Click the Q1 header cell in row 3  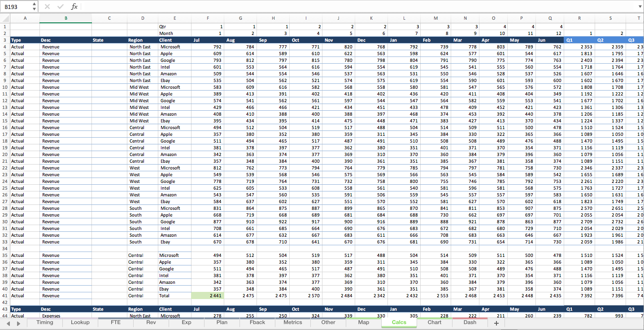pos(579,40)
